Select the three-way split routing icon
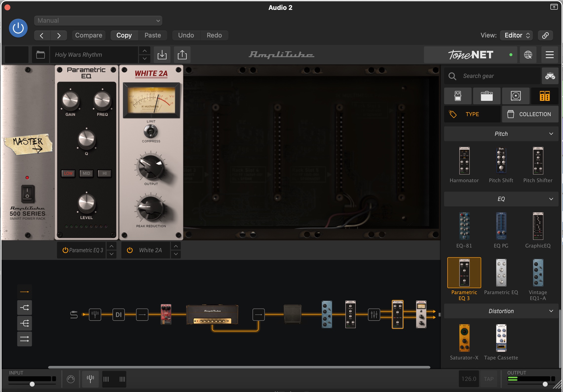This screenshot has width=563, height=392. (24, 323)
